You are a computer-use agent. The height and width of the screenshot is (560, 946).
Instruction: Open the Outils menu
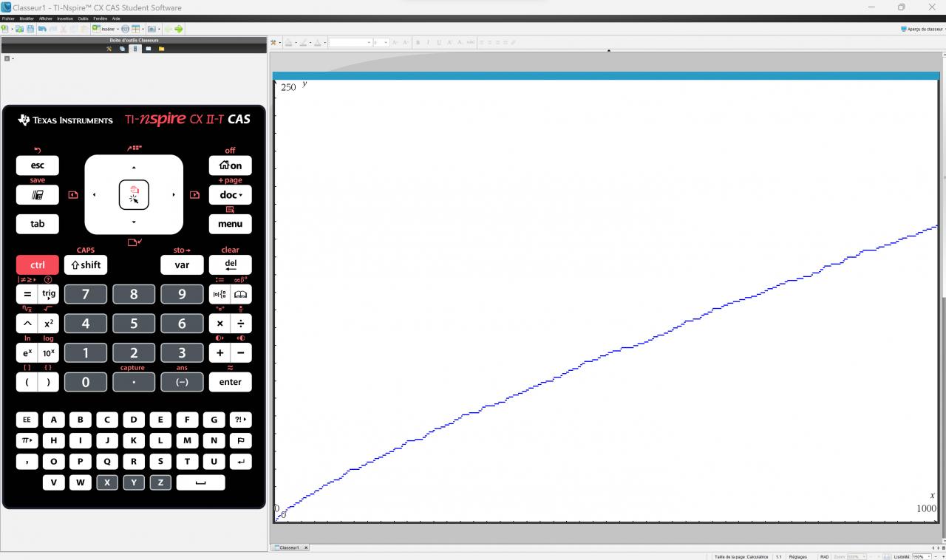click(83, 18)
